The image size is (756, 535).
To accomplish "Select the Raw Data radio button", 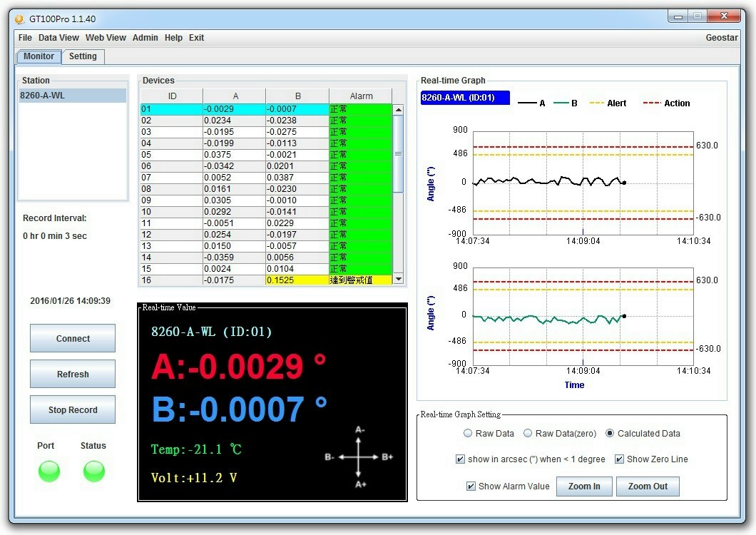I will [x=468, y=433].
